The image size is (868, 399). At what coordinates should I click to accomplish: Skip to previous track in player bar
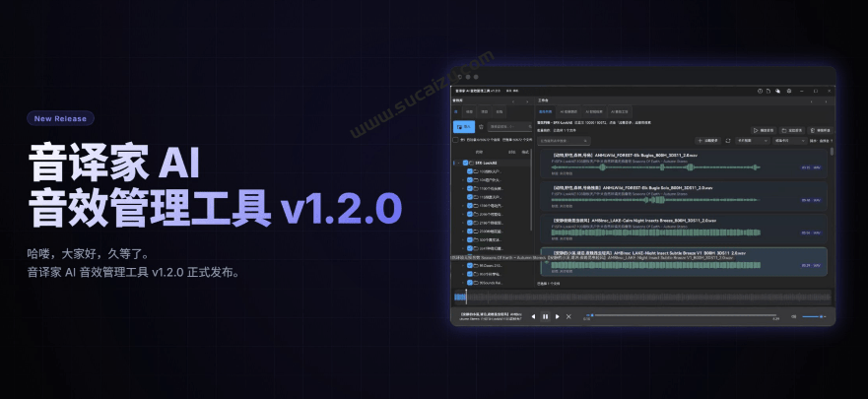(x=534, y=316)
